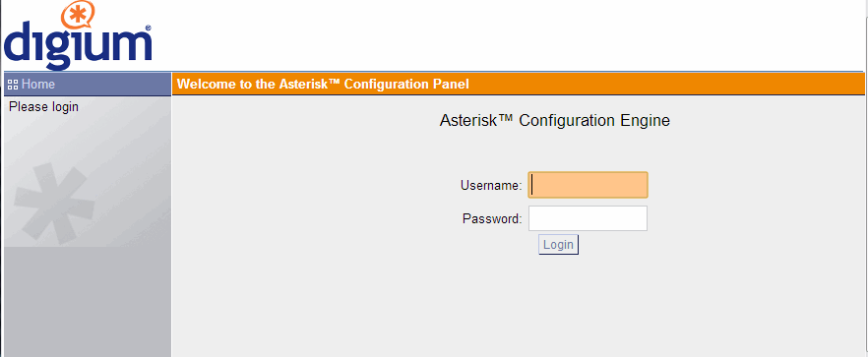The width and height of the screenshot is (868, 357).
Task: Click the Configuration Panel words in header
Action: [406, 85]
